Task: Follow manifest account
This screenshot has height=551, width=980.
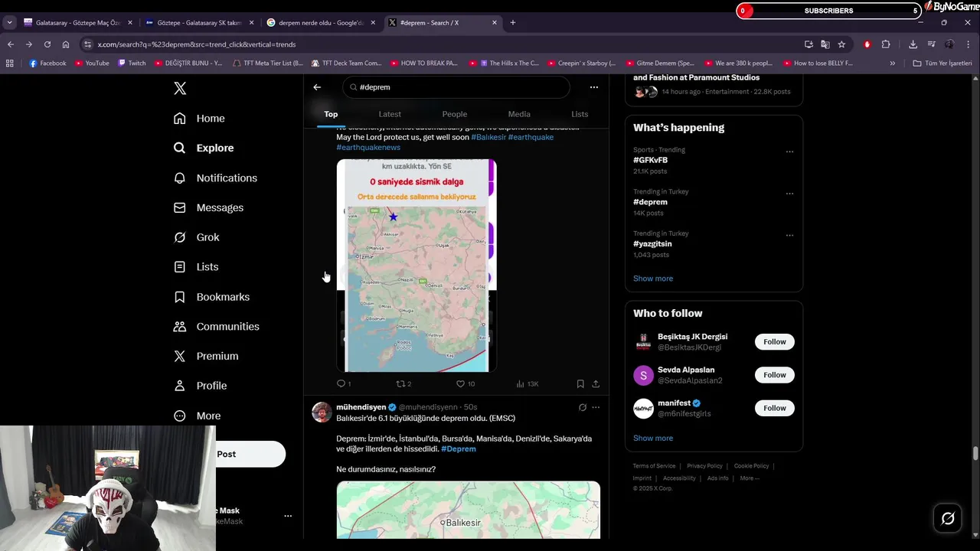Action: tap(774, 408)
